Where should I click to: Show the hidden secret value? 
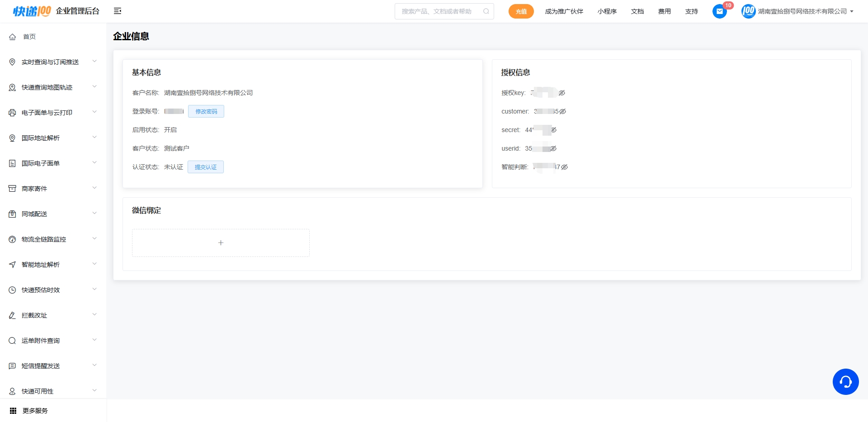(554, 130)
